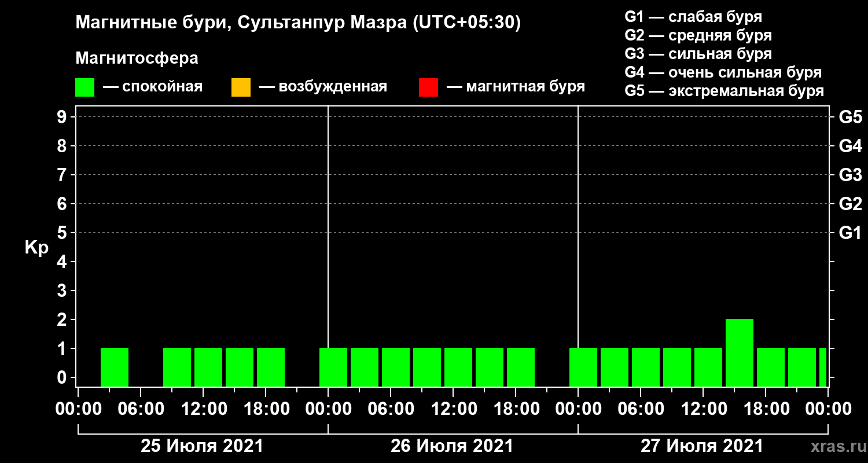
Task: Click the 'Магнитосфера' legend heading
Action: pos(137,58)
